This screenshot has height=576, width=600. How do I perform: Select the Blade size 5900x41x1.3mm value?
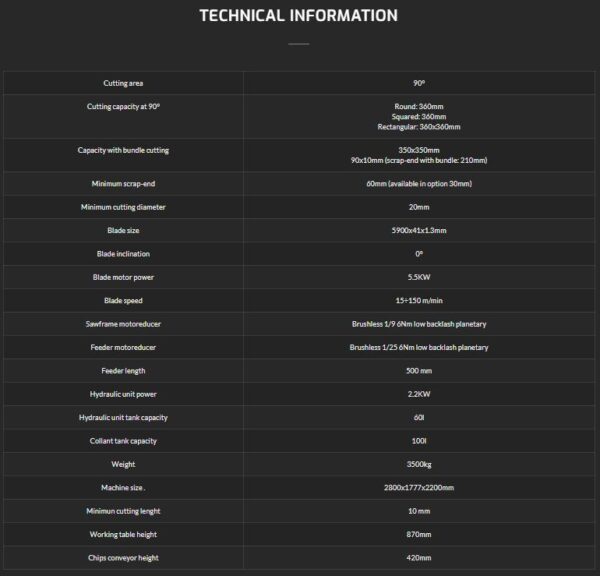(419, 230)
